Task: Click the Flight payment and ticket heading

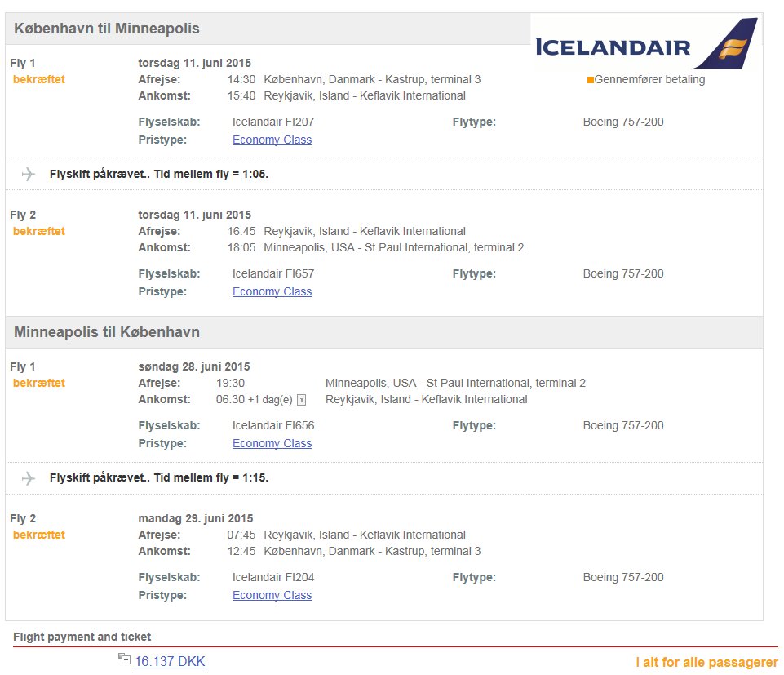Action: [82, 637]
